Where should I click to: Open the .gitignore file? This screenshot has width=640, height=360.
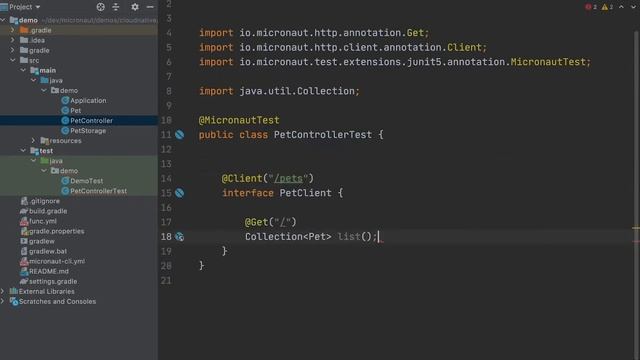(x=40, y=201)
